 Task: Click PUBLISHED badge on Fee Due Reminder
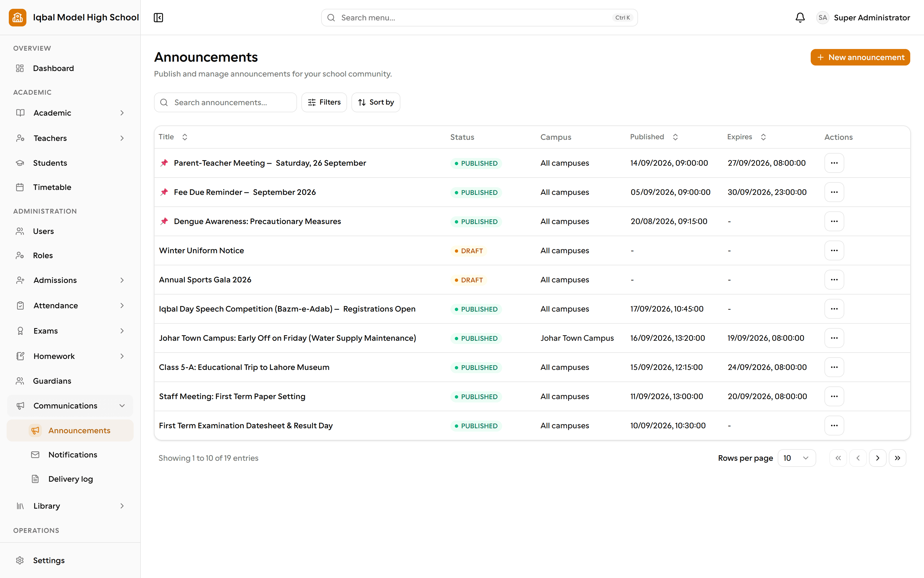pos(476,192)
